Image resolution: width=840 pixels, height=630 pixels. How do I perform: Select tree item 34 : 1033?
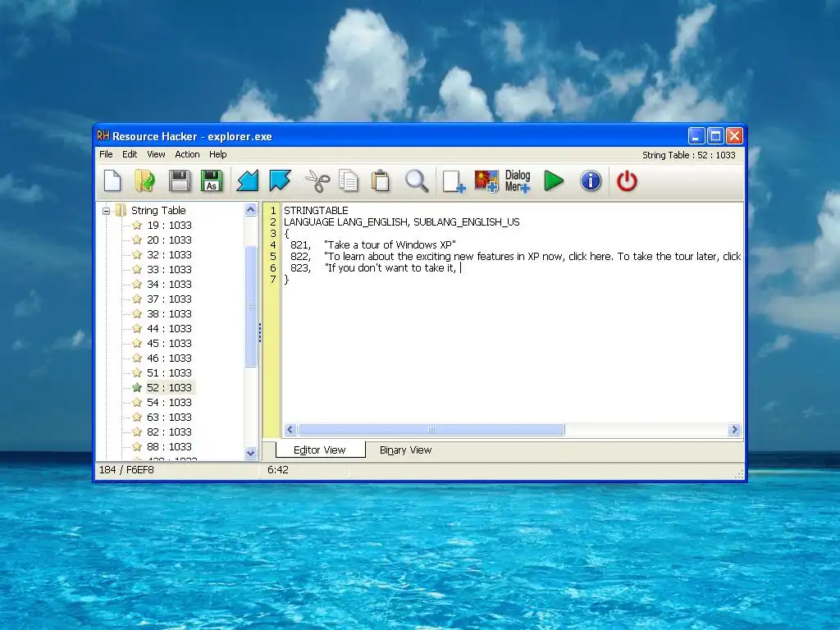pos(169,284)
